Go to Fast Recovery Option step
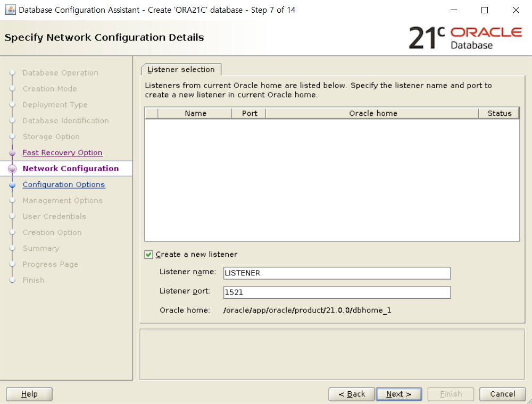 point(62,153)
